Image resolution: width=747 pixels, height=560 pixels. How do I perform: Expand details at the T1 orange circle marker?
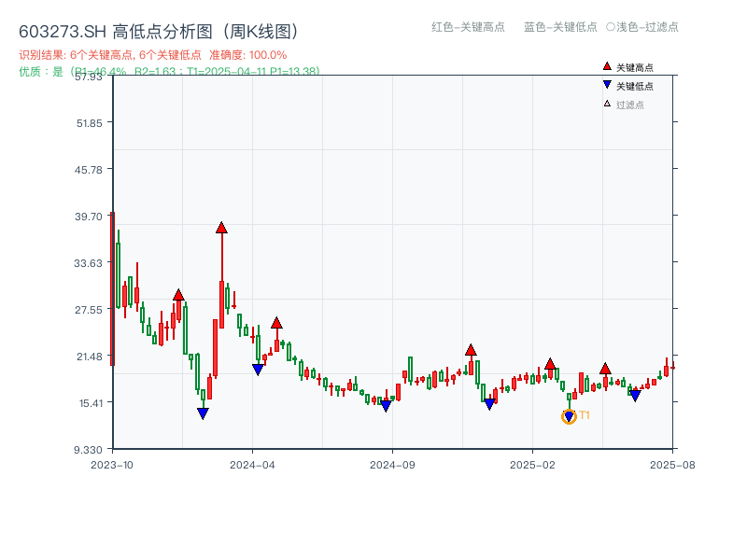point(569,416)
